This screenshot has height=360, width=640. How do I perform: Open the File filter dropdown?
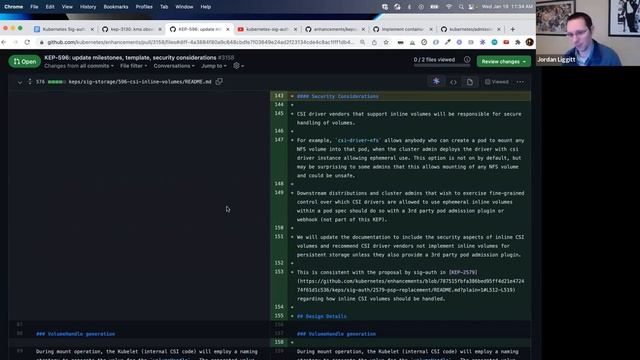pos(133,66)
